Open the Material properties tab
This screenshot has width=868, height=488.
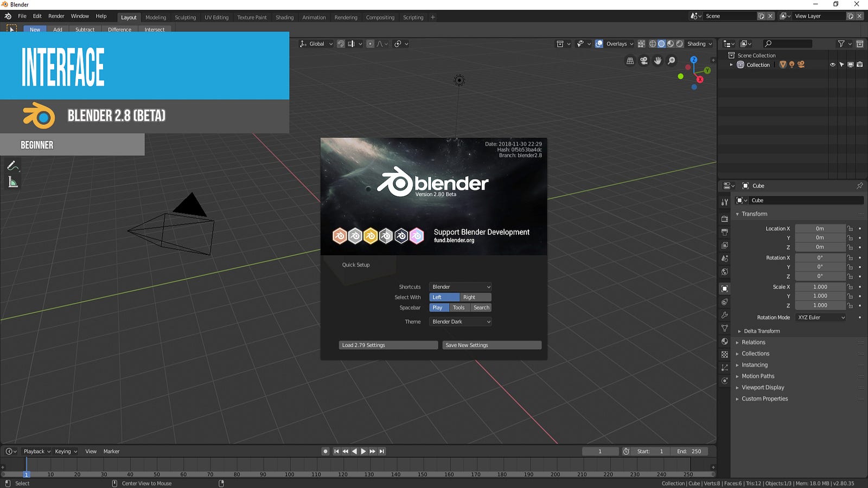(x=725, y=341)
